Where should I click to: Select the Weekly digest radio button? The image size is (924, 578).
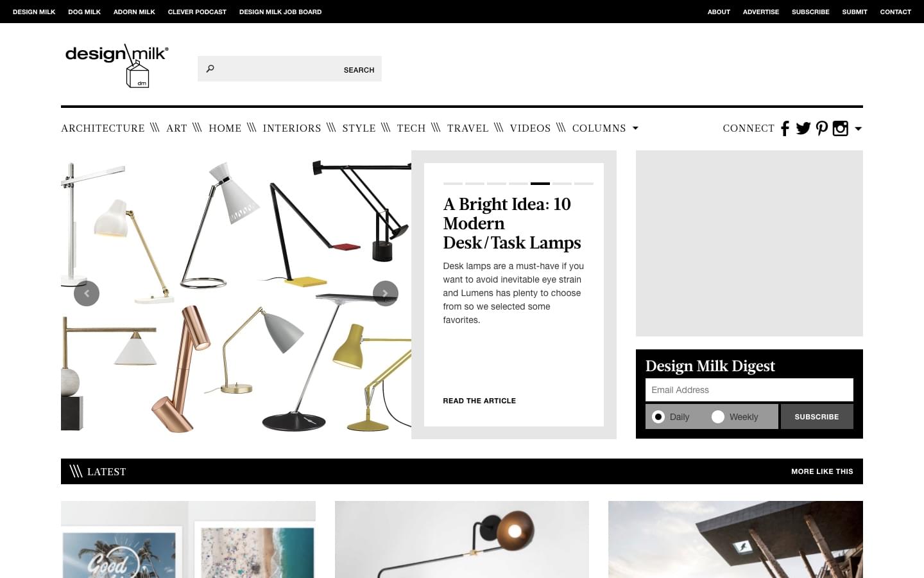point(718,417)
